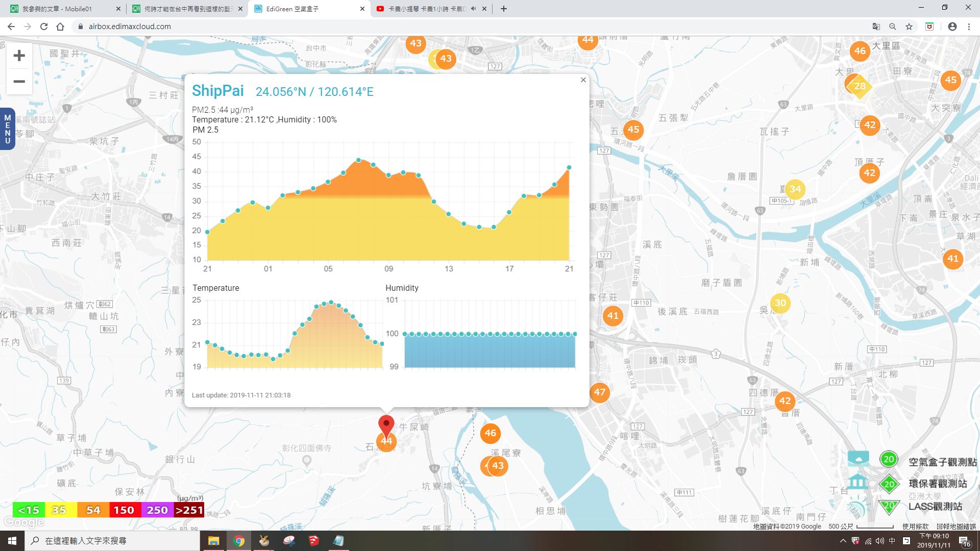Open the side MENU tab

tap(7, 129)
